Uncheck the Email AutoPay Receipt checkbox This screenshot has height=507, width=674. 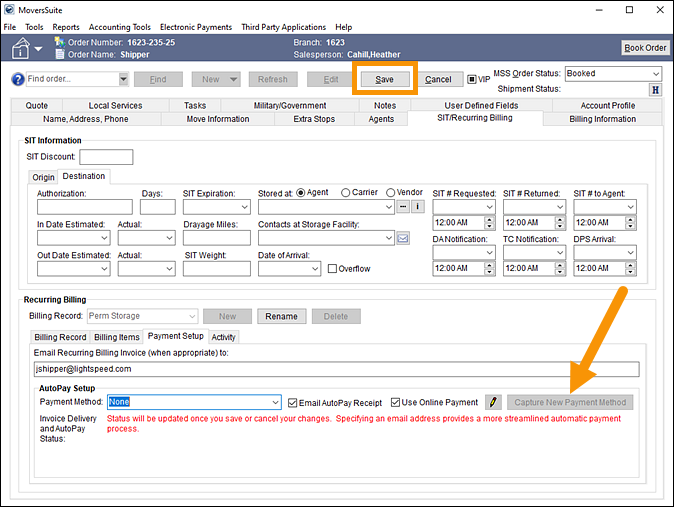[293, 402]
